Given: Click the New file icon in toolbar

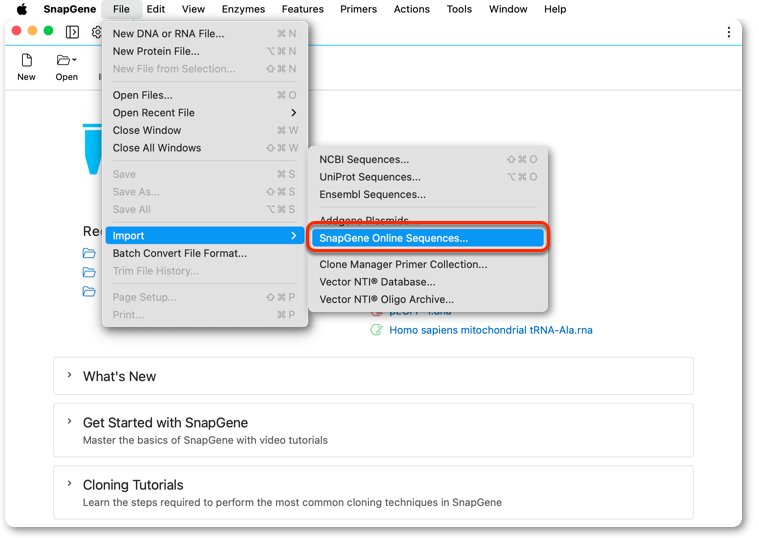Looking at the screenshot, I should [27, 60].
